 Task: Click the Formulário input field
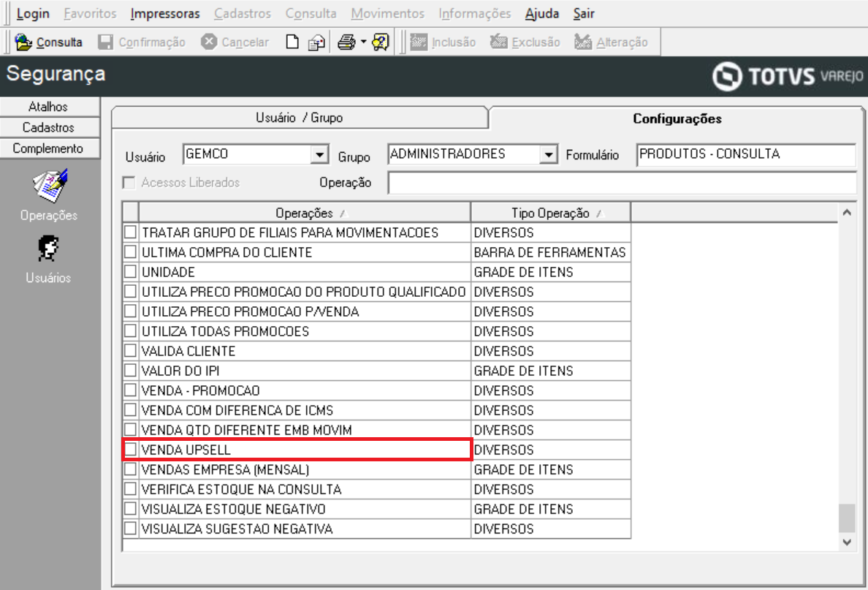point(746,154)
